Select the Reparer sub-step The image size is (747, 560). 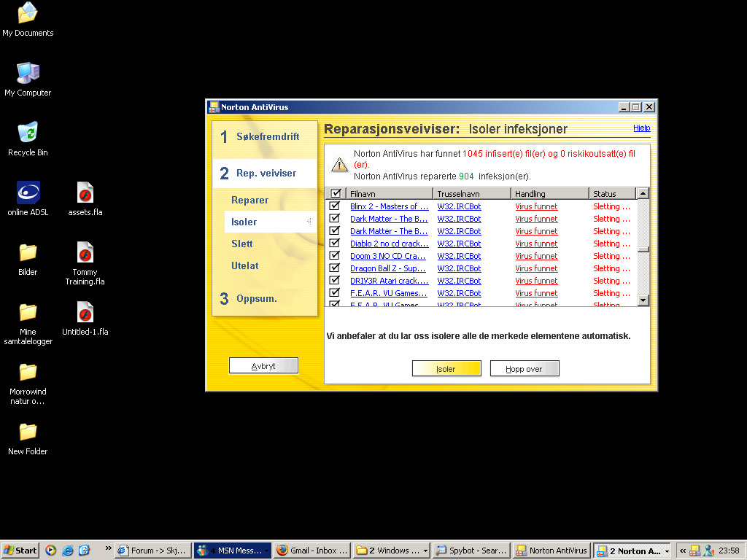click(249, 200)
